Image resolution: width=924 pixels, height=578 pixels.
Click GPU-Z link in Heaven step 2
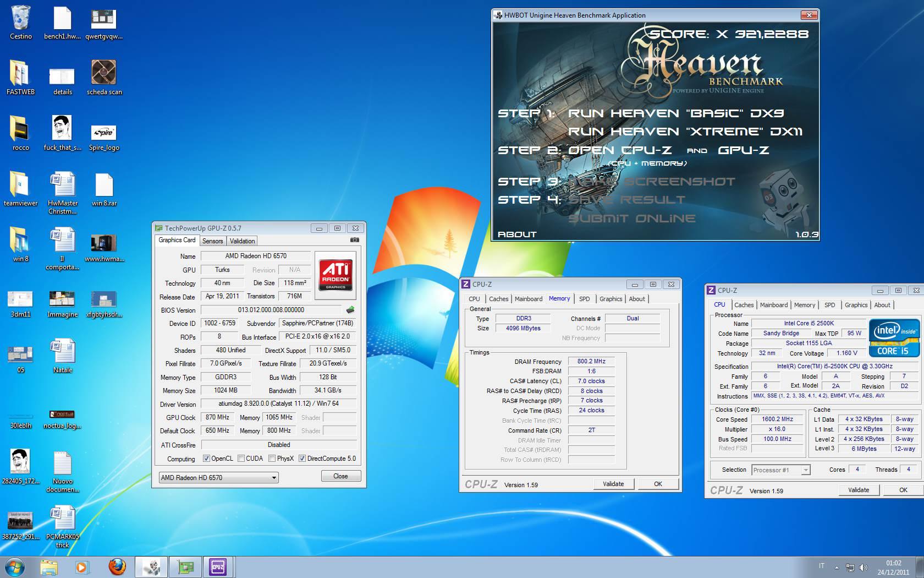[x=744, y=150]
